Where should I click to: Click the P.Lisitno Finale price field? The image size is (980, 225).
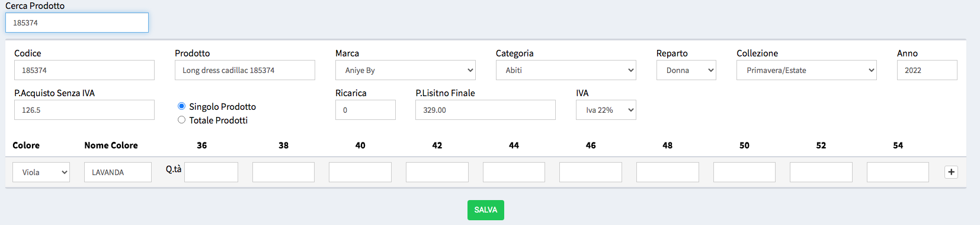[486, 110]
